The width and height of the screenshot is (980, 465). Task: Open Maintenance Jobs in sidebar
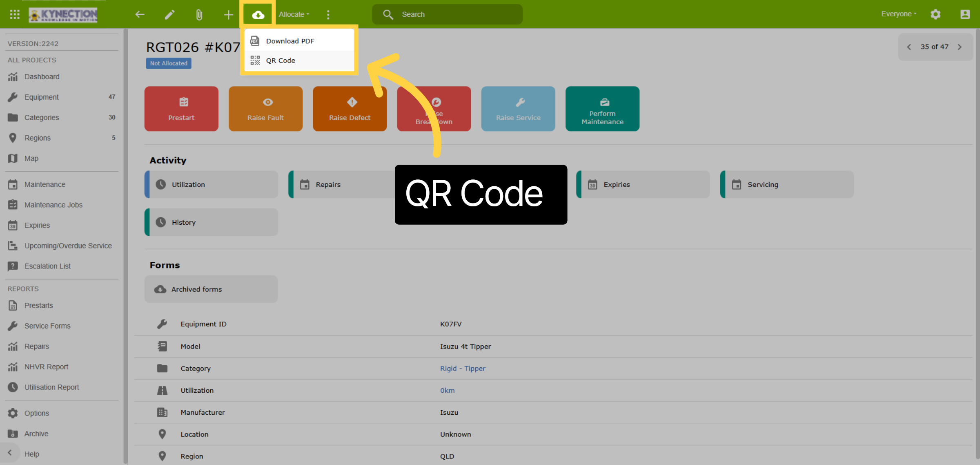tap(61, 205)
